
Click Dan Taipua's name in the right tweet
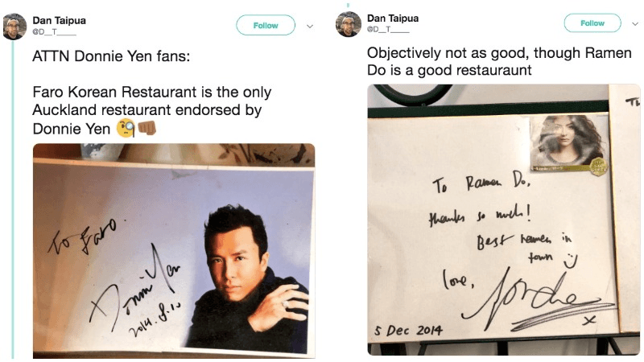392,18
